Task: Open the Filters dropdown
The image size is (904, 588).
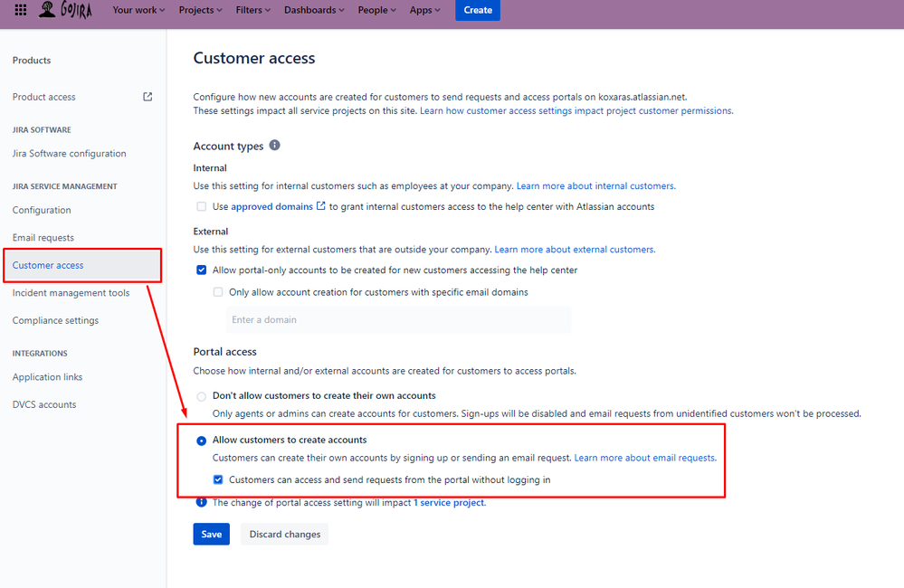Action: [252, 10]
